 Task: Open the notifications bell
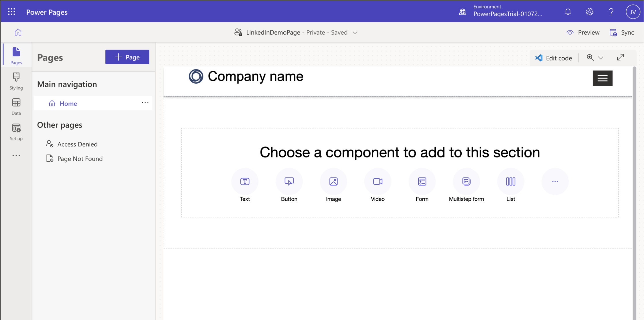[568, 12]
